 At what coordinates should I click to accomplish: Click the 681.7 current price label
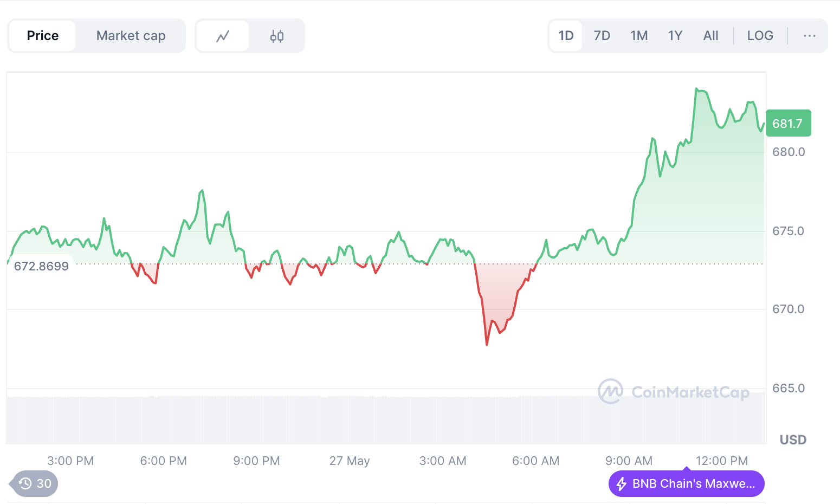788,124
